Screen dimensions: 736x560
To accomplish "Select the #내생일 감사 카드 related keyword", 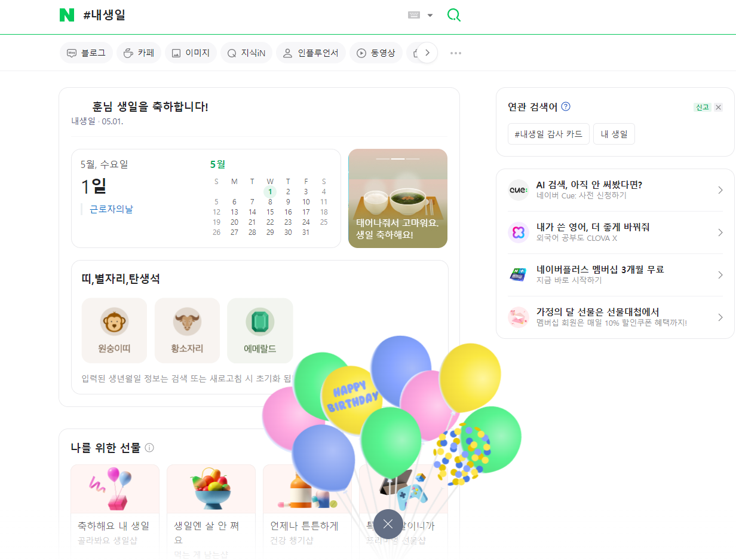I will (x=548, y=134).
